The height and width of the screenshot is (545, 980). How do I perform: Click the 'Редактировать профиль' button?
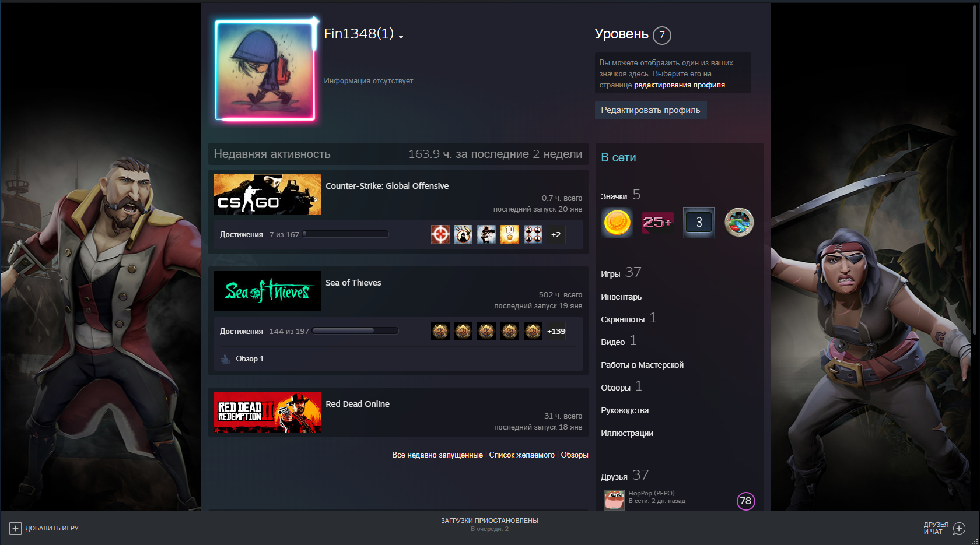point(650,110)
